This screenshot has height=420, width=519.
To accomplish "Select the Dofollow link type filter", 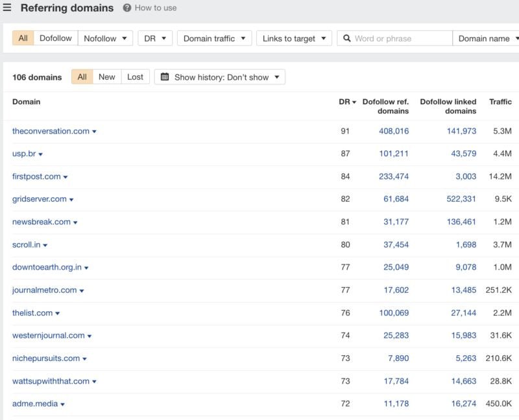I will 56,38.
